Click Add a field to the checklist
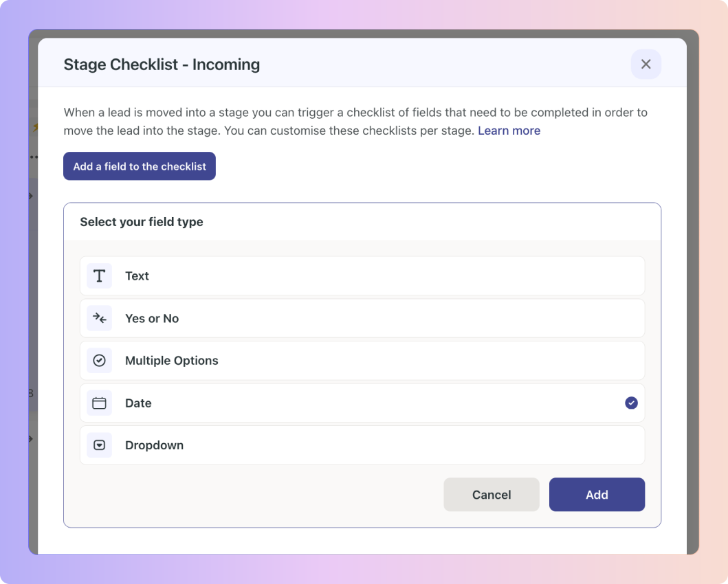This screenshot has width=728, height=584. pos(140,166)
